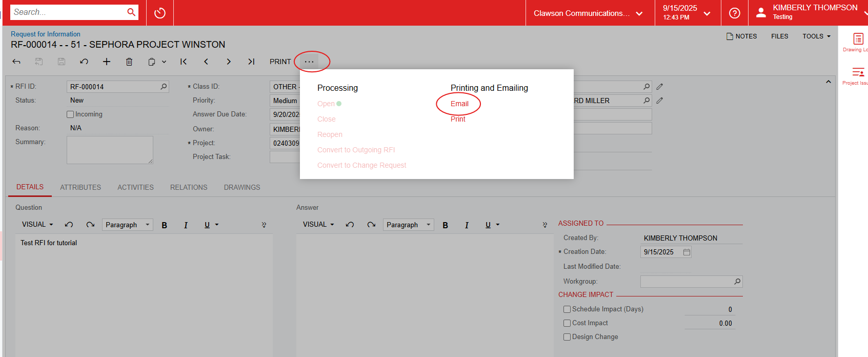Select Email in Printing and Emailing menu
Screen dimensions: 868x357
click(x=459, y=104)
